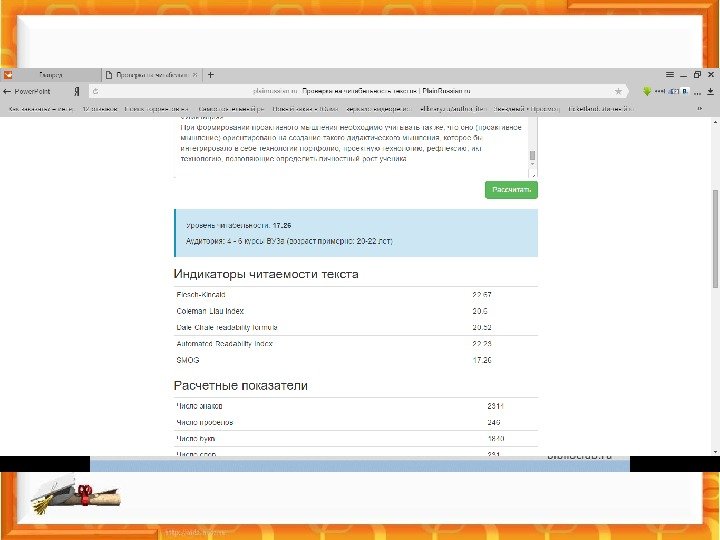Screen dimensions: 720x540
Task: Click the SMOG value 17.26
Action: 482,360
